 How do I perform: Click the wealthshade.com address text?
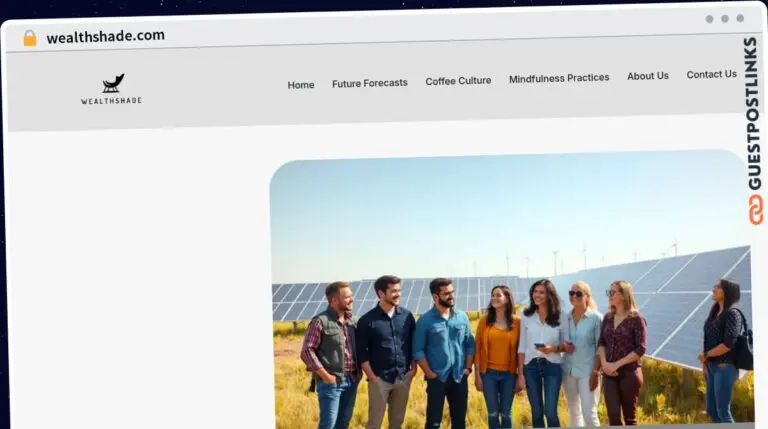[105, 36]
